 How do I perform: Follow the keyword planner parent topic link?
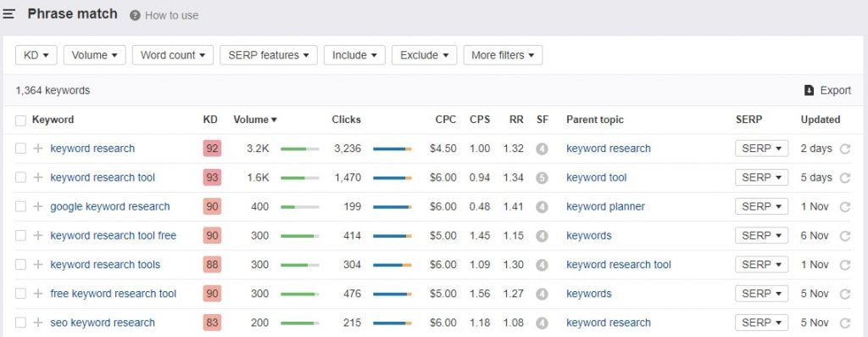(x=605, y=207)
